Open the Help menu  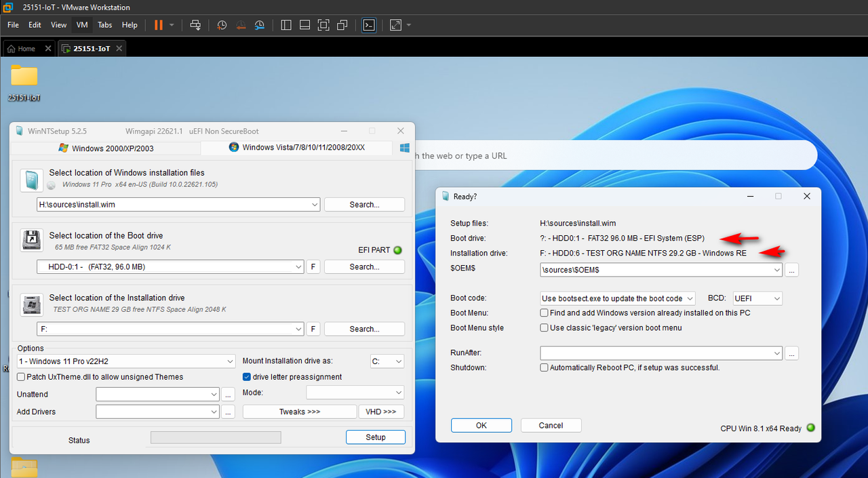130,25
